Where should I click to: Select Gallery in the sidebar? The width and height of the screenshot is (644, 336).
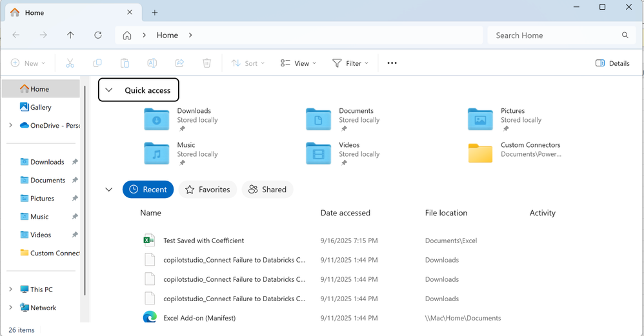pos(40,107)
